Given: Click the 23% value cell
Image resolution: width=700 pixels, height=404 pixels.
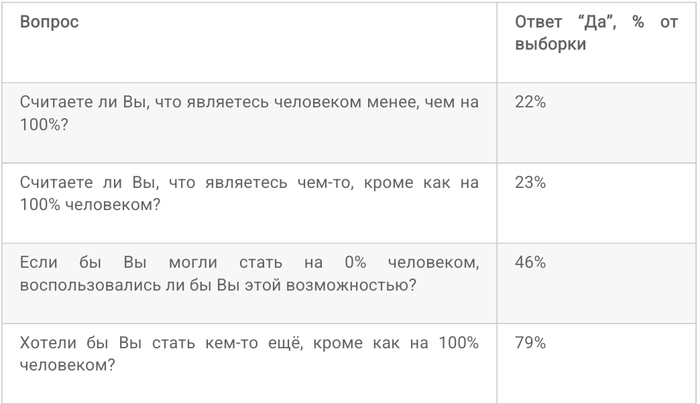Looking at the screenshot, I should click(530, 183).
